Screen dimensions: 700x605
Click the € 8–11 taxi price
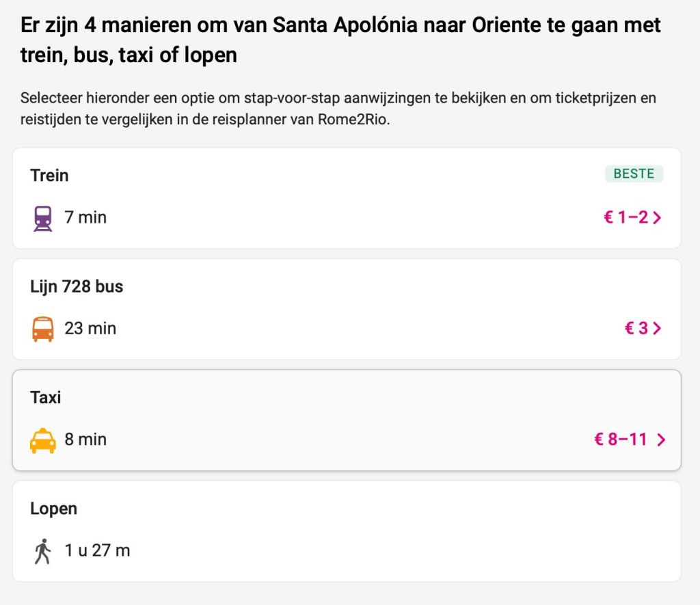click(x=620, y=440)
